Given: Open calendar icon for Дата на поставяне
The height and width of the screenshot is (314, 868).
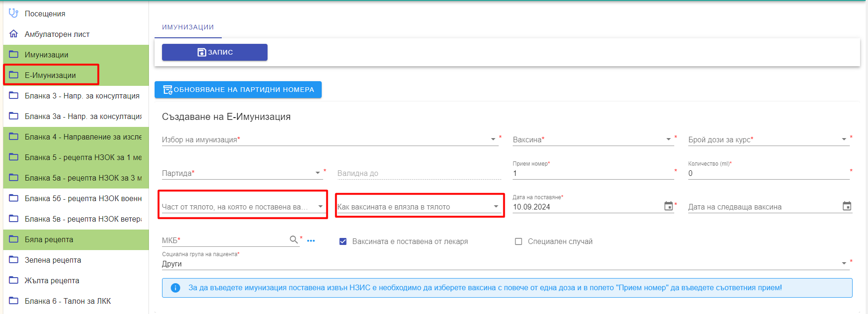Looking at the screenshot, I should [669, 206].
